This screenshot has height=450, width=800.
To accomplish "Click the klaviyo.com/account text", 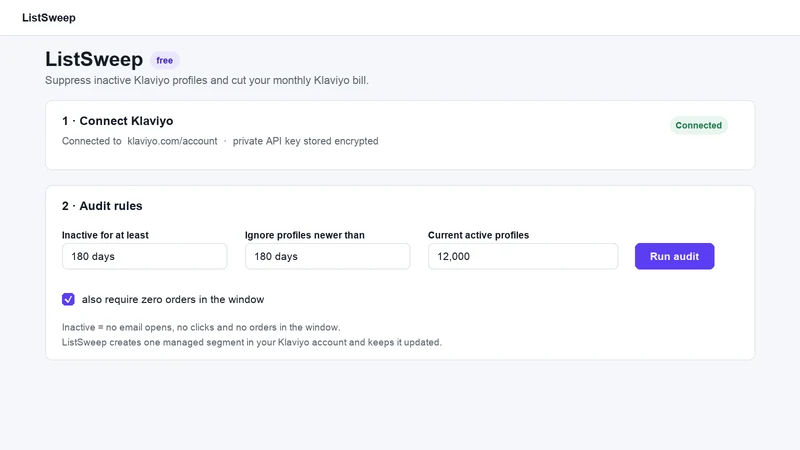I will [172, 141].
